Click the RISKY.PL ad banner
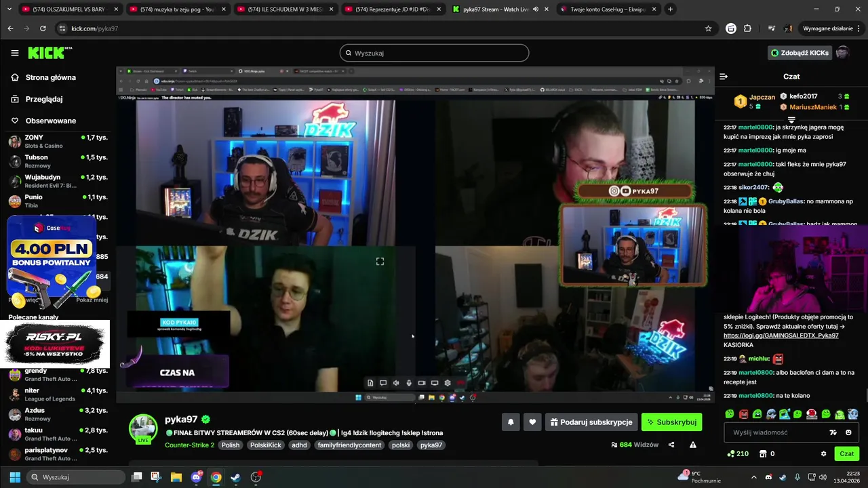This screenshot has width=868, height=488. pos(54,344)
